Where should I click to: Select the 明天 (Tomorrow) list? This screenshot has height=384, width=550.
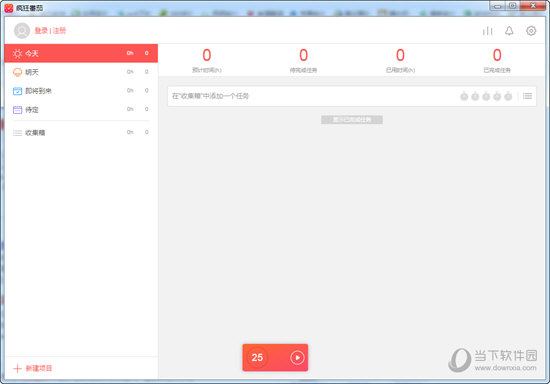81,72
